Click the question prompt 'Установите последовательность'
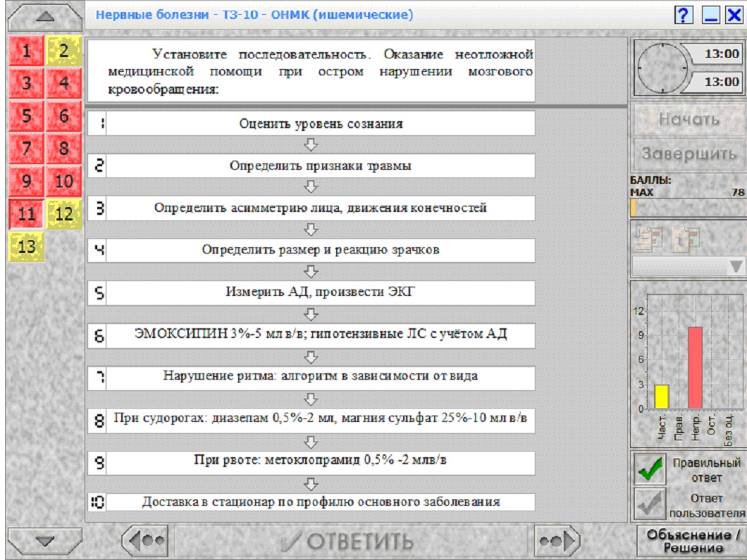The image size is (747, 560). 311,71
